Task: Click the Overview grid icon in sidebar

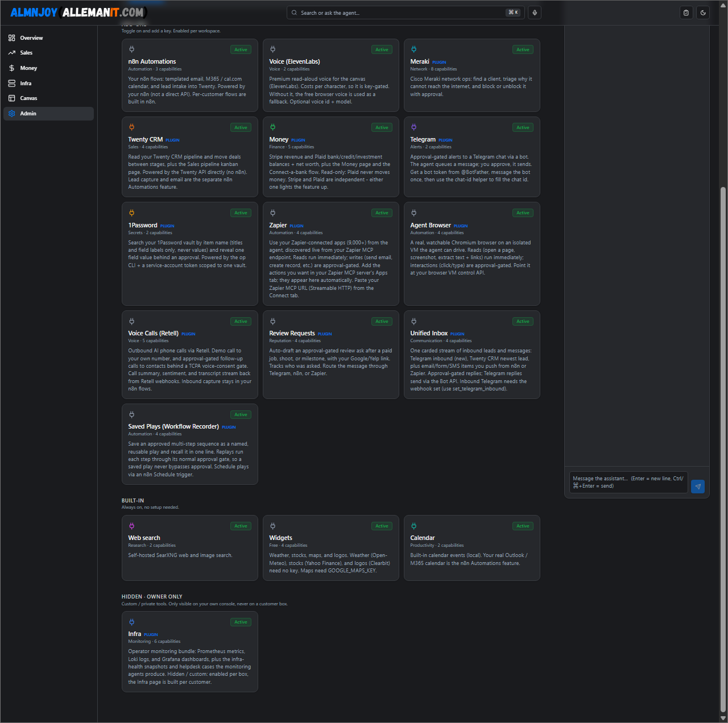Action: tap(12, 38)
